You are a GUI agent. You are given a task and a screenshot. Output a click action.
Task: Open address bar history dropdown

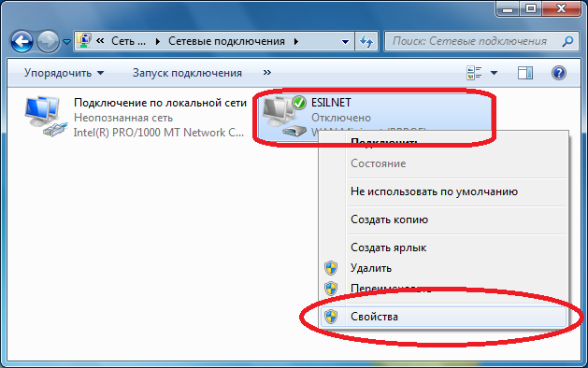pos(345,41)
